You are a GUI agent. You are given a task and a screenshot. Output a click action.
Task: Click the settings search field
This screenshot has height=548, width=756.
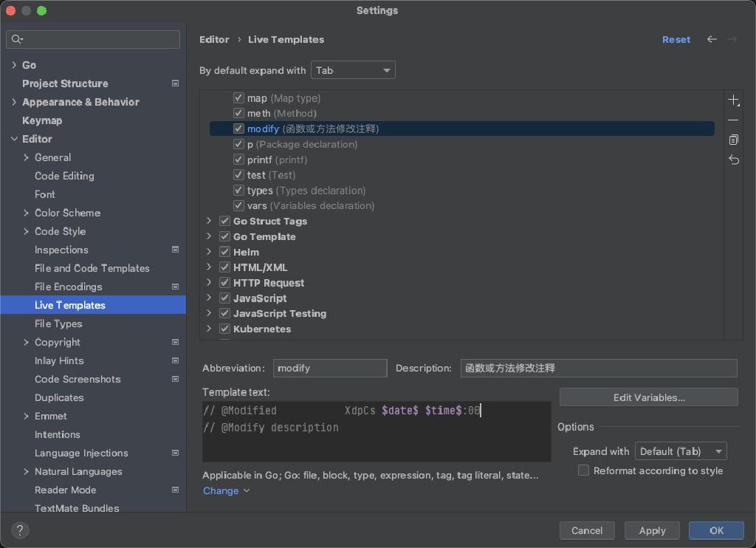[93, 39]
